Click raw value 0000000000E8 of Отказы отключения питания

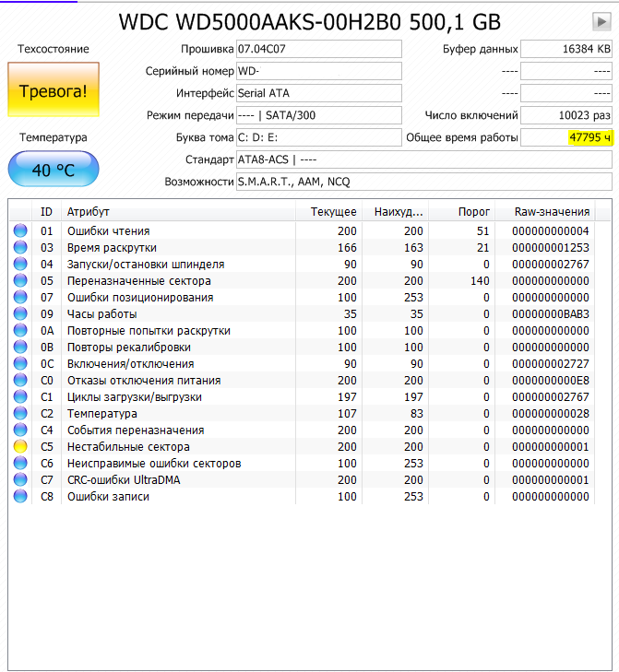coord(551,381)
